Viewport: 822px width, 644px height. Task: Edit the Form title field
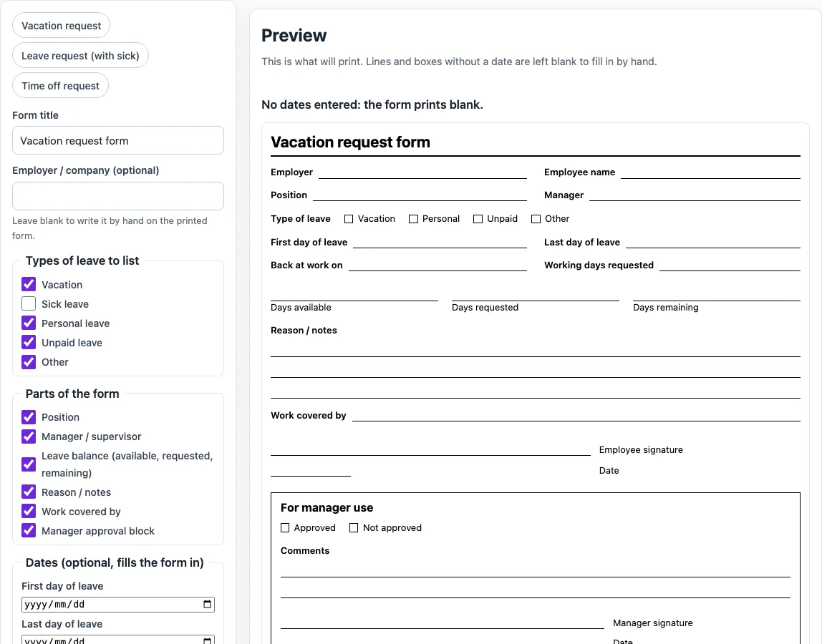(118, 140)
